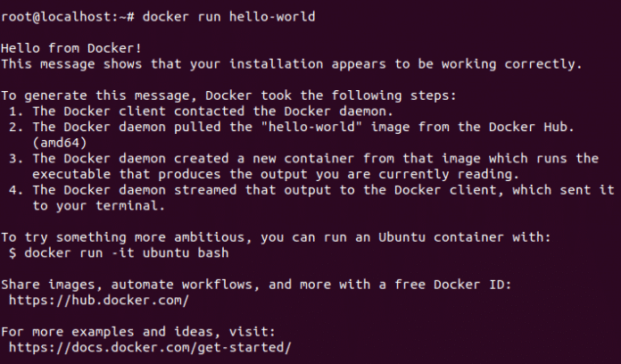This screenshot has height=364, width=621.
Task: Click the typed 'docker run hello-world' command
Action: (228, 17)
